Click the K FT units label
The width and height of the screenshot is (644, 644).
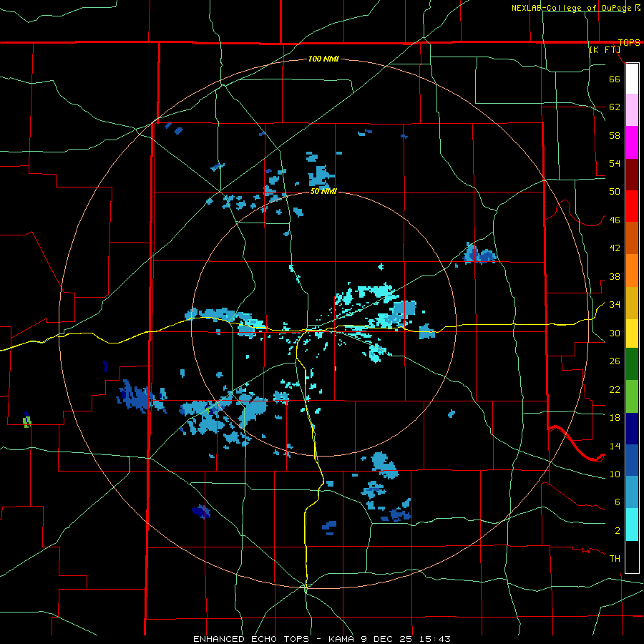point(605,49)
